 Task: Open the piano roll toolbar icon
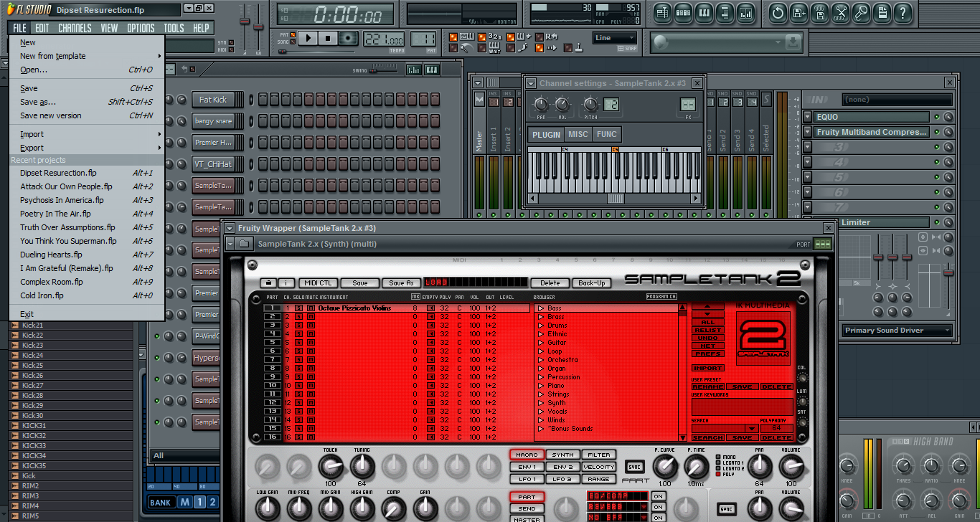tap(705, 12)
